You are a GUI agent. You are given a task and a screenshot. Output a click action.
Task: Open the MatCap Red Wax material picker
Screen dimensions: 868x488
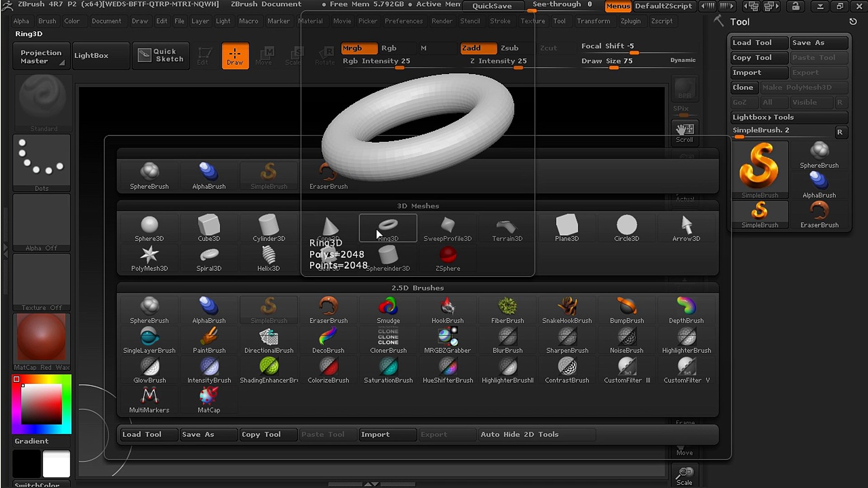pyautogui.click(x=42, y=342)
